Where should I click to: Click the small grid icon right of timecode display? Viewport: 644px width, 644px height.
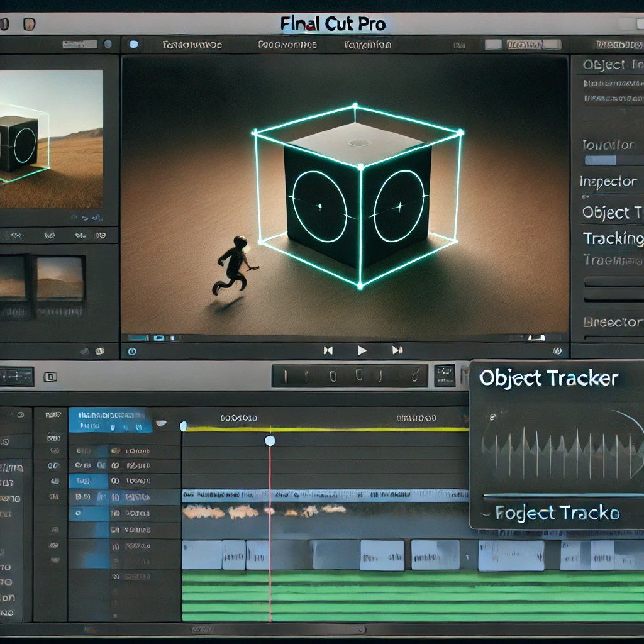[x=445, y=376]
